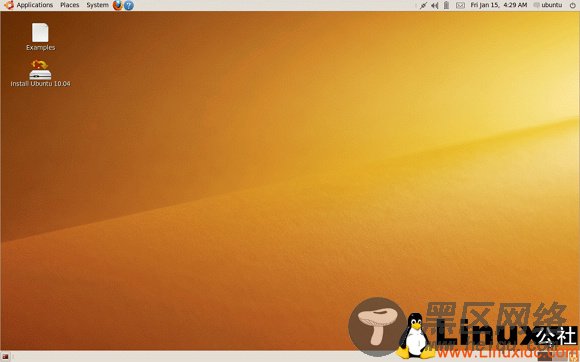
Task: Launch Firefox from the top panel
Action: pyautogui.click(x=117, y=5)
